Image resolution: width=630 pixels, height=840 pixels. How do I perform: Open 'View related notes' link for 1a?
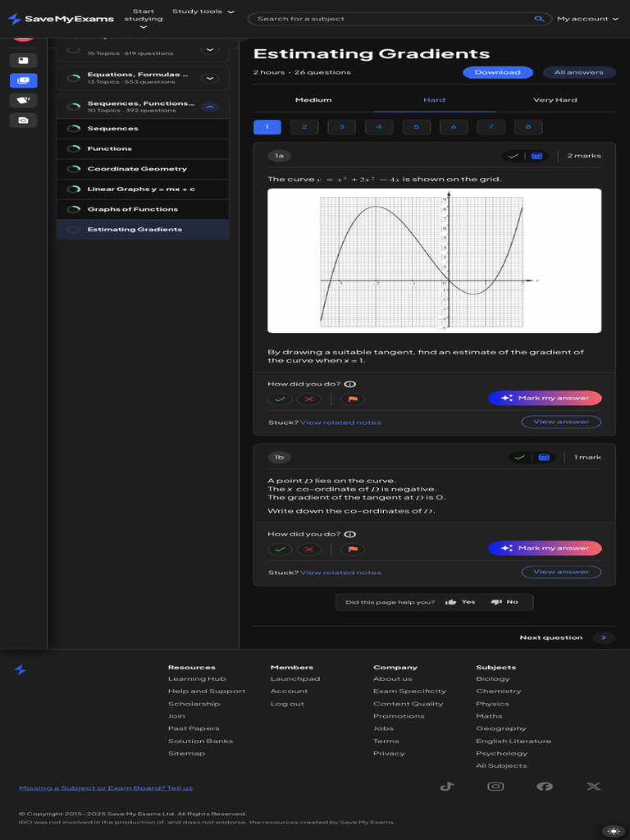340,422
